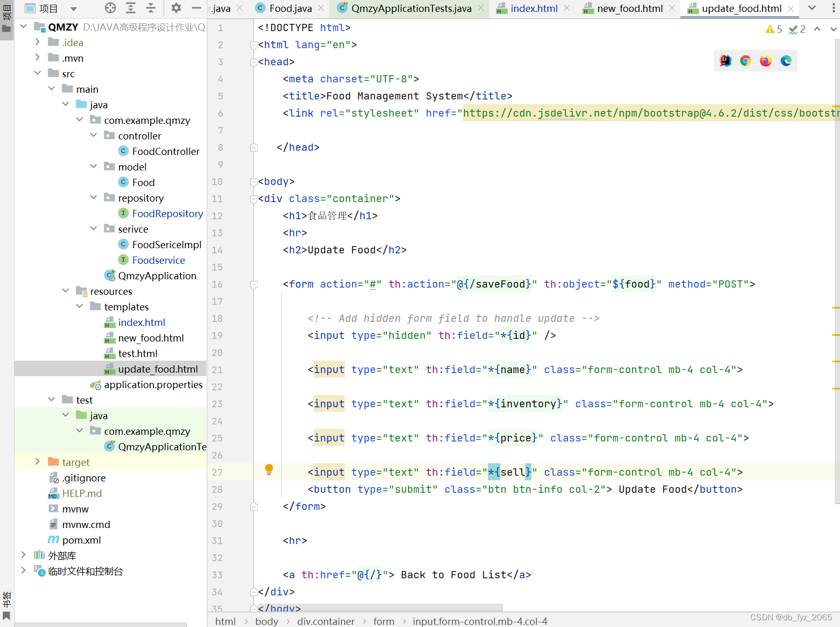
Task: Fold the form block at line 16
Action: (254, 284)
